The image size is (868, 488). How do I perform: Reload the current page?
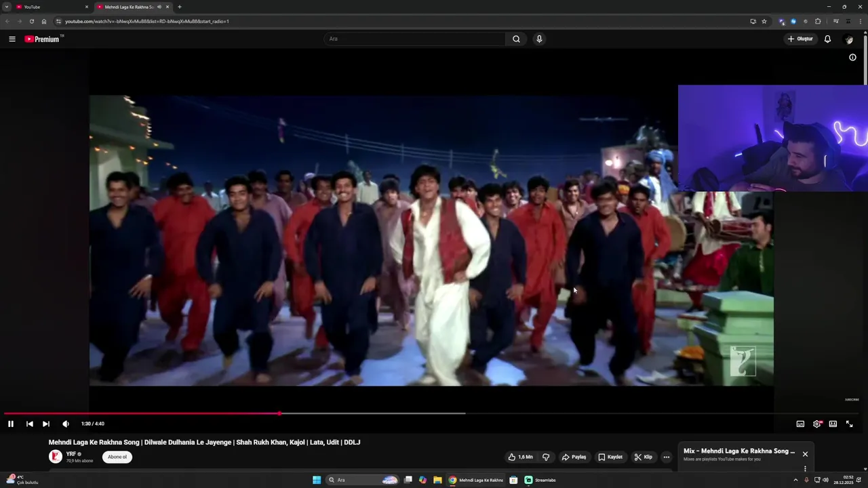(32, 21)
